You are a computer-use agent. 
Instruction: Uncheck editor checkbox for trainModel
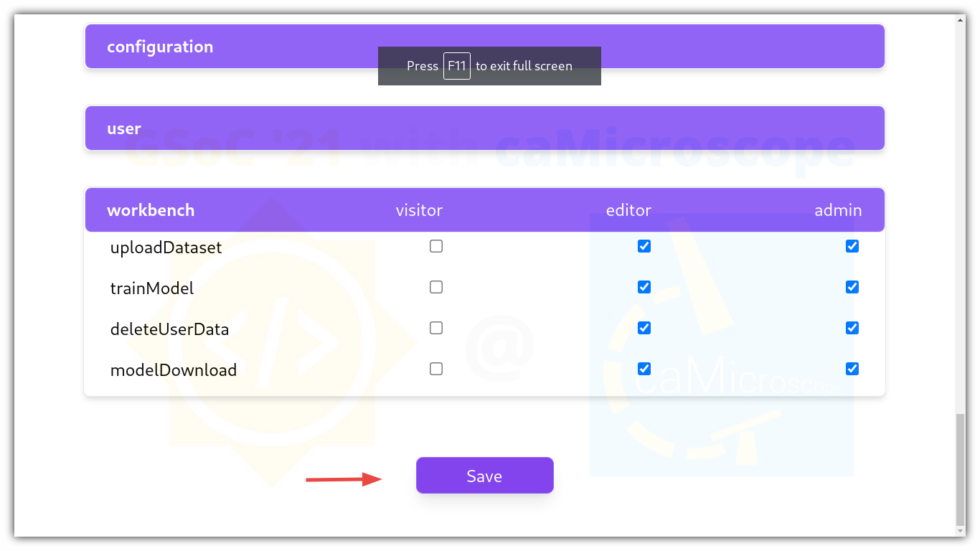click(x=644, y=287)
